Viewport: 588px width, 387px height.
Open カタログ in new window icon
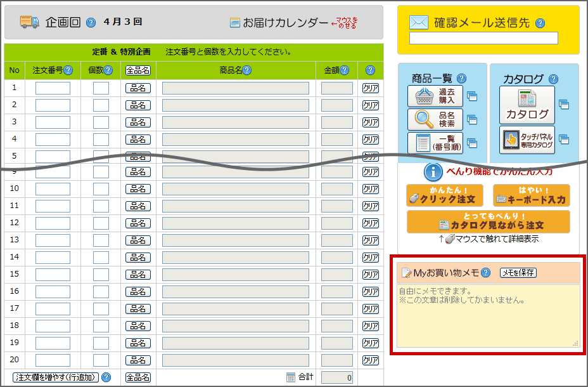coord(564,104)
